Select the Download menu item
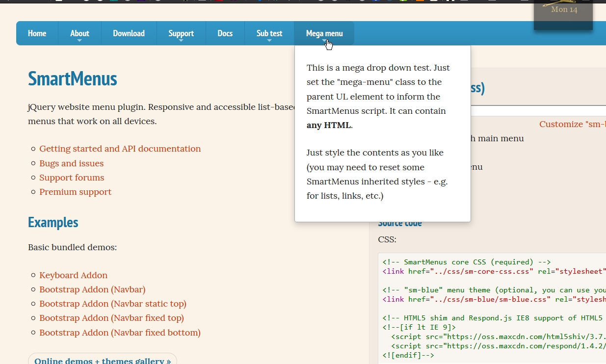Viewport: 606px width, 364px height. (x=129, y=33)
